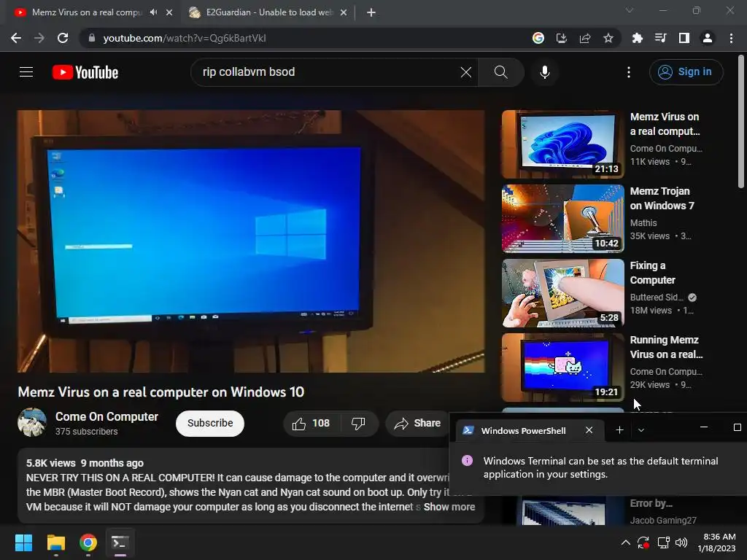Click the Subscribe button
The width and height of the screenshot is (747, 560).
210,423
